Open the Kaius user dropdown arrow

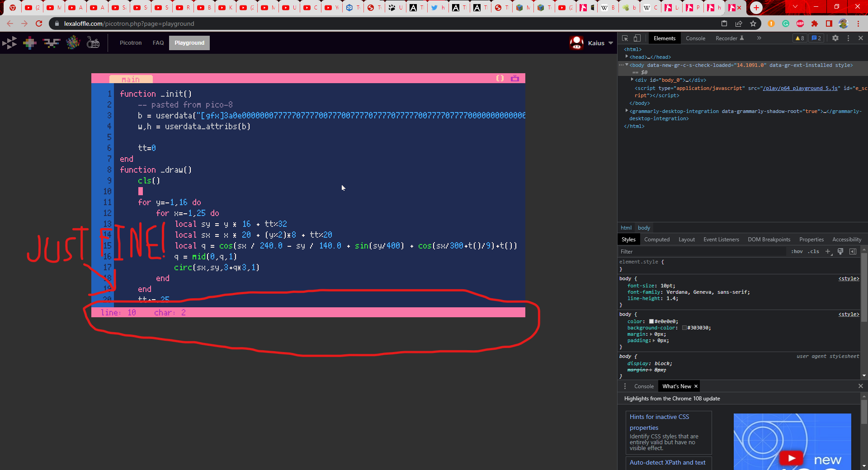click(x=611, y=43)
